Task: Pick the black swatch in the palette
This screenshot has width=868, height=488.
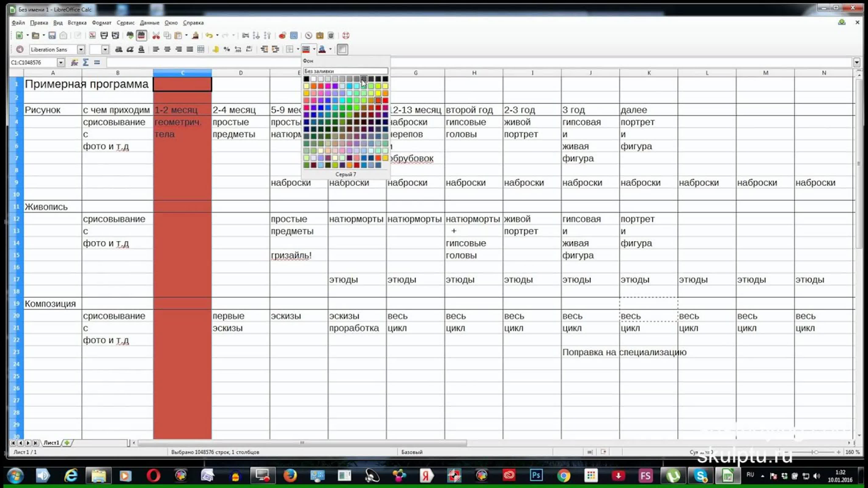Action: 306,79
